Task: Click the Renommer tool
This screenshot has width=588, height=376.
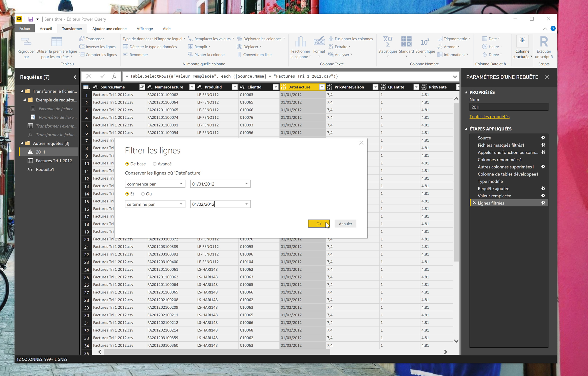Action: [x=136, y=55]
